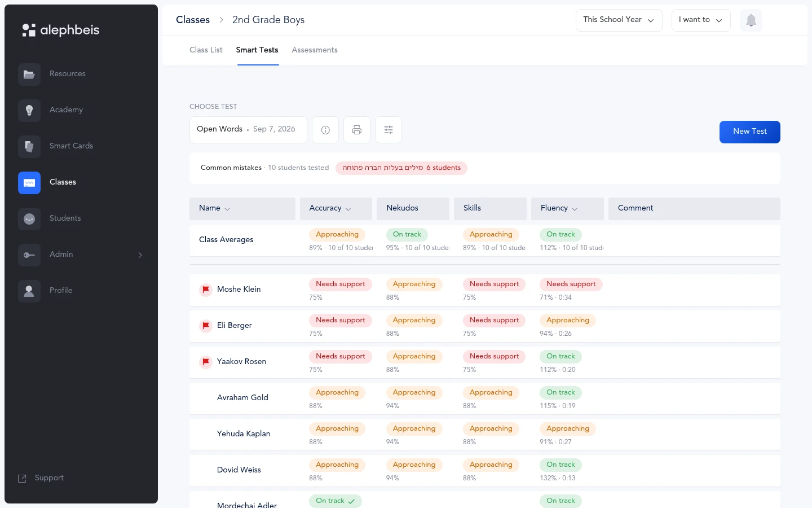The image size is (812, 508).
Task: Sort by the Accuracy column
Action: pyautogui.click(x=336, y=208)
